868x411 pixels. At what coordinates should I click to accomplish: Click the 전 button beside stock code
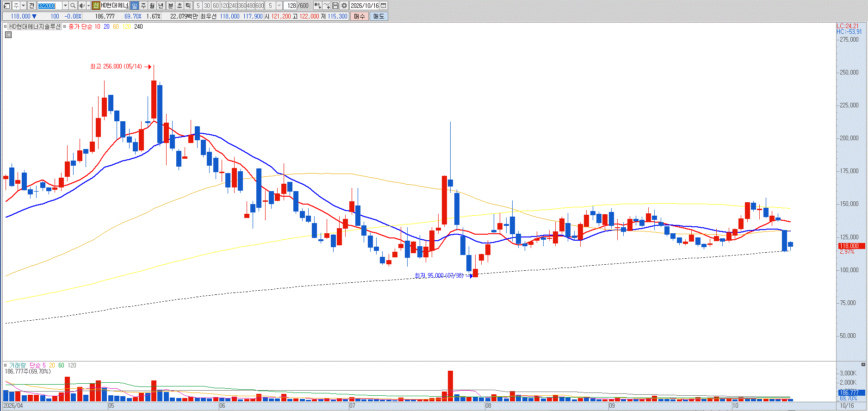coord(31,6)
